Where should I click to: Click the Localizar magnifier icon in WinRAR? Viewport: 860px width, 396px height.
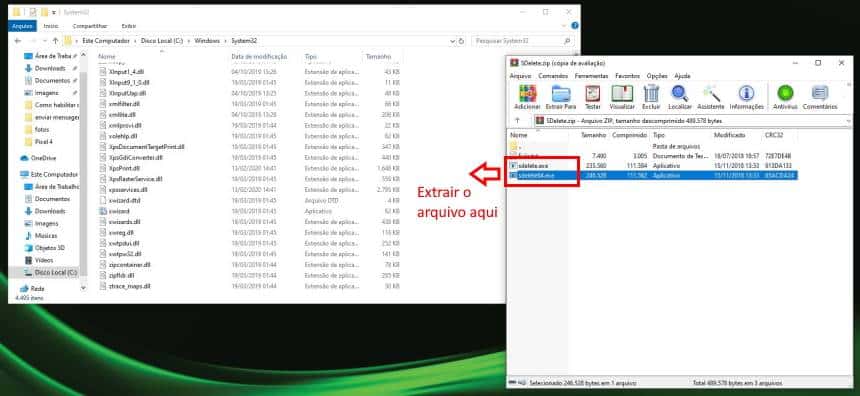(x=680, y=97)
